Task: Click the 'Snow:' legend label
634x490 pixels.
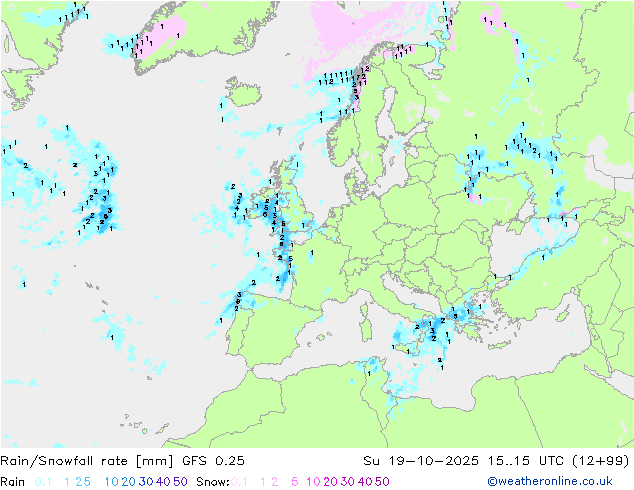Action: [213, 482]
